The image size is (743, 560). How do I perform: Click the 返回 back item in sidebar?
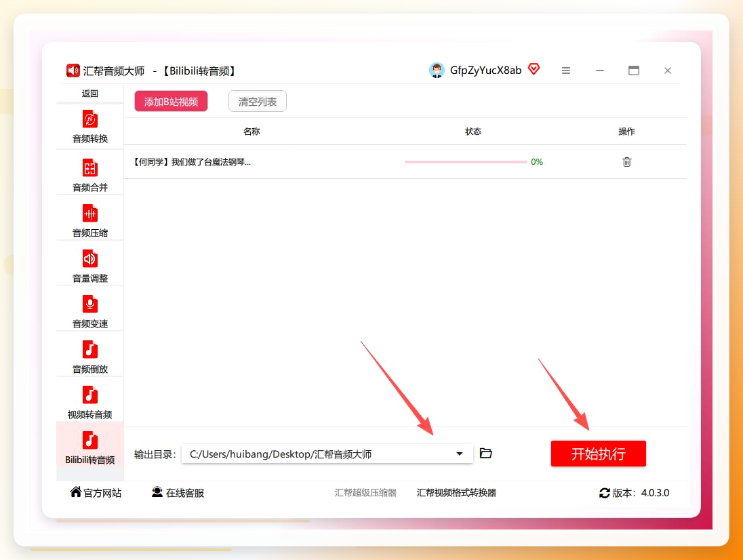tap(90, 94)
